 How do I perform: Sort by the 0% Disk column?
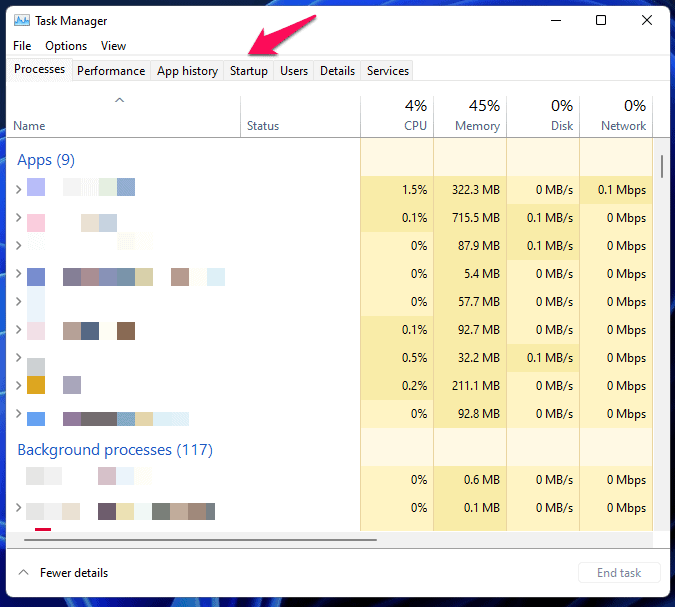point(543,116)
